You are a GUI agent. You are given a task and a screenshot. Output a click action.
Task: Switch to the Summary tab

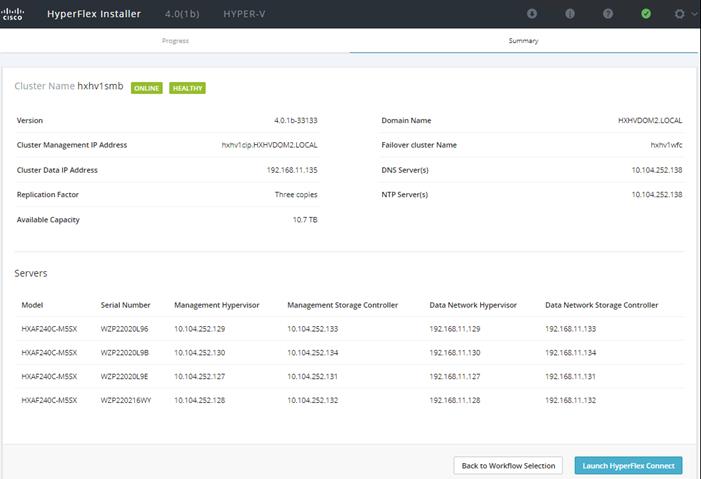point(523,41)
